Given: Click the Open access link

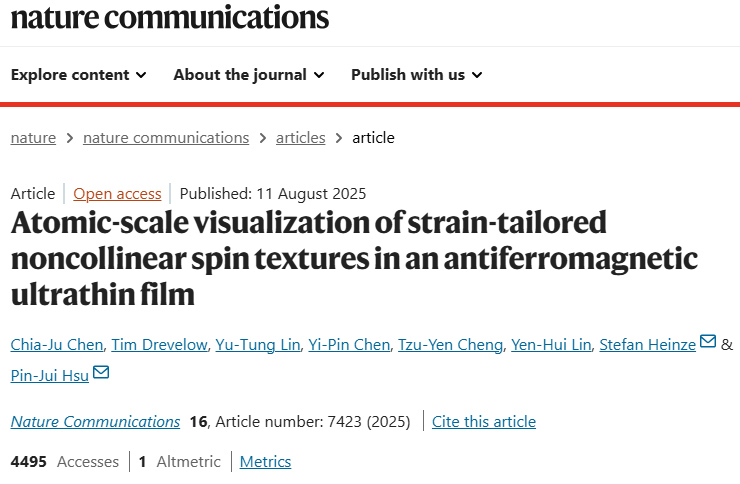Looking at the screenshot, I should point(117,194).
